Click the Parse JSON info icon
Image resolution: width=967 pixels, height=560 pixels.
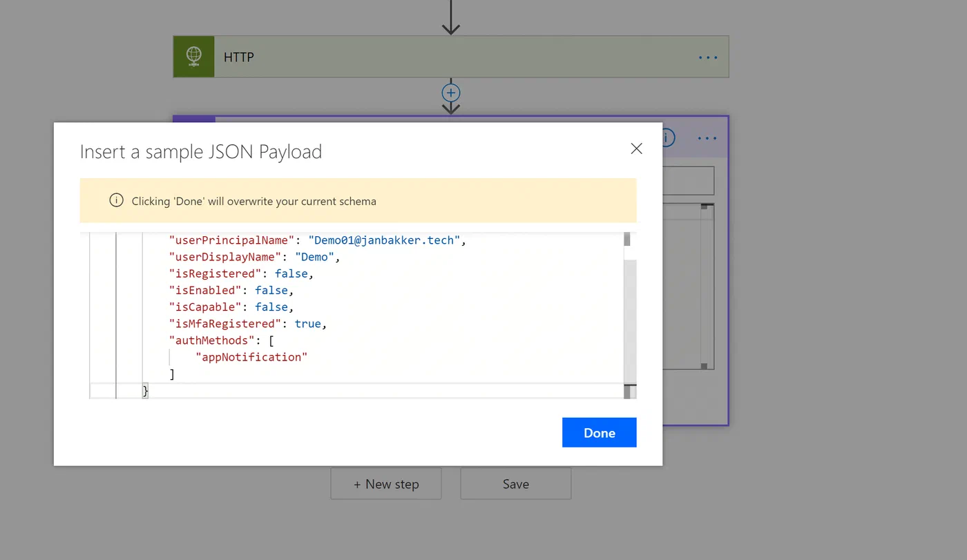667,137
